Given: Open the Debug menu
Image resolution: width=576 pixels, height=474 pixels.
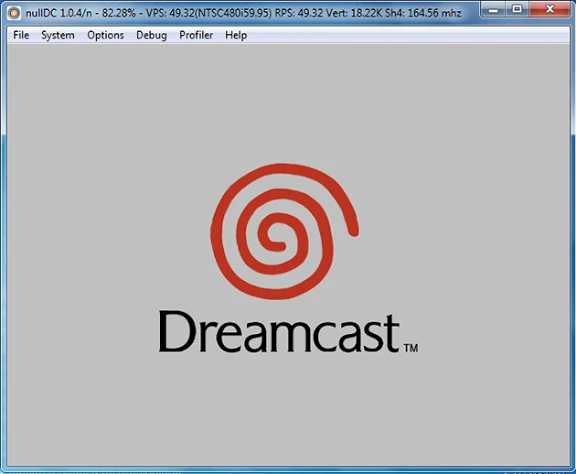Looking at the screenshot, I should pyautogui.click(x=151, y=35).
